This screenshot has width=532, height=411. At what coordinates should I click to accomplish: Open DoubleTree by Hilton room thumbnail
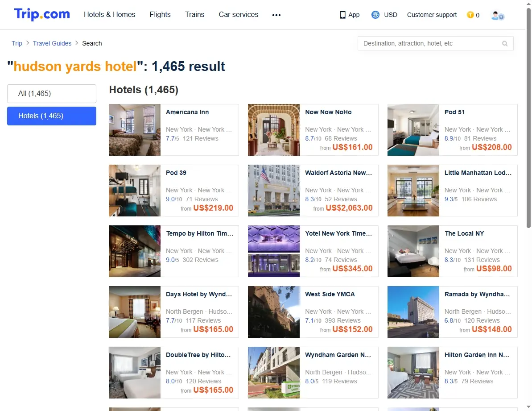coord(135,373)
